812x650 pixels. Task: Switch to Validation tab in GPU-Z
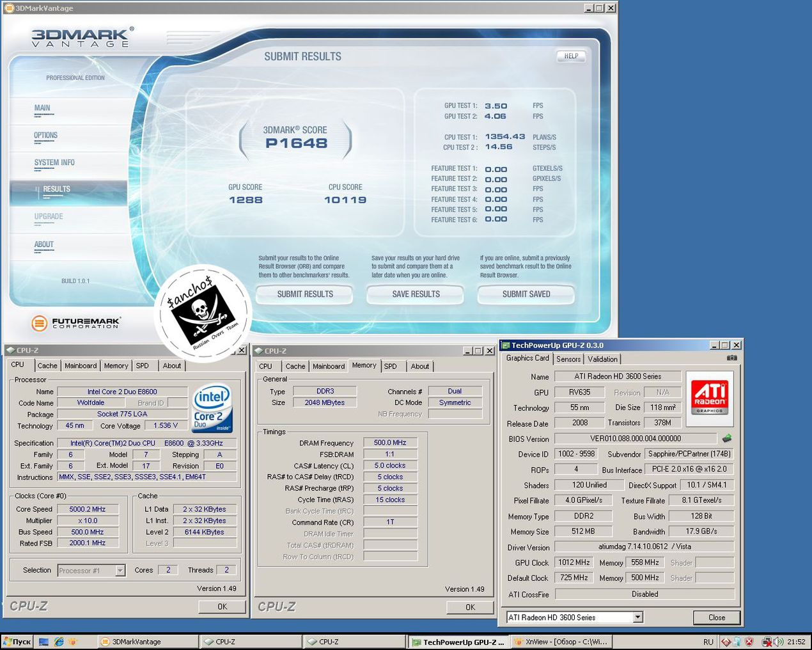[602, 360]
